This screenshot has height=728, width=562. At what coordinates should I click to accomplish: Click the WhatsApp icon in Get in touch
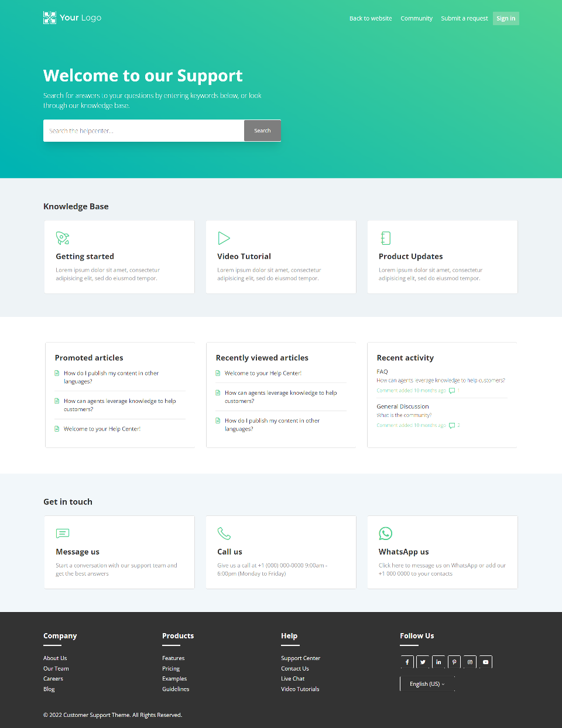click(x=385, y=533)
